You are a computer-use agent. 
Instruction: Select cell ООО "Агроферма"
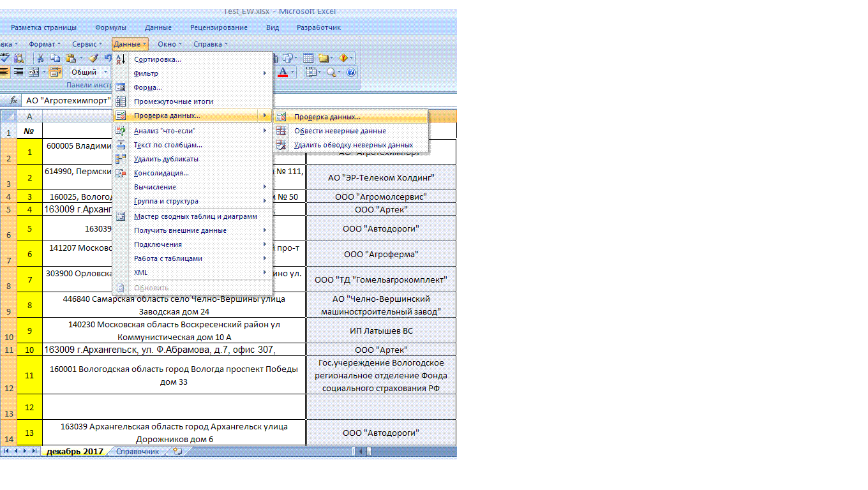(381, 254)
